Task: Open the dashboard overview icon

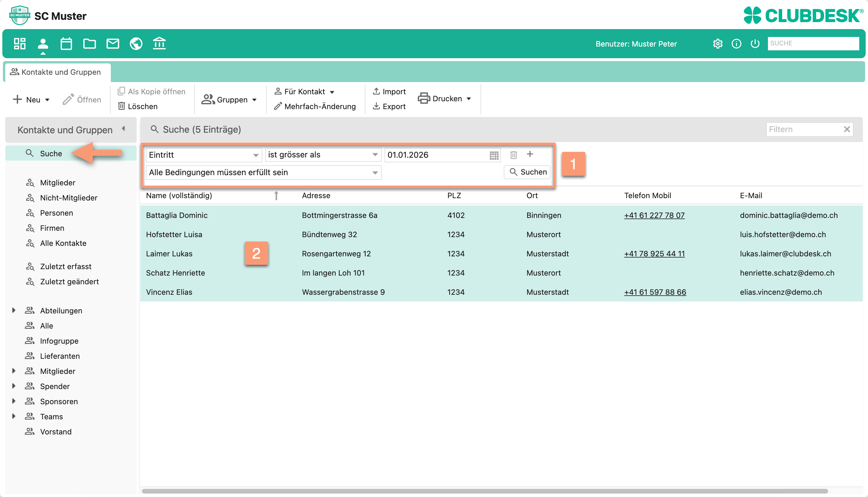Action: point(19,44)
